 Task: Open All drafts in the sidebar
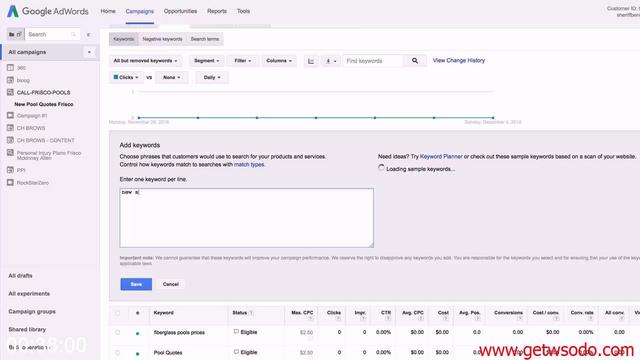pos(20,276)
